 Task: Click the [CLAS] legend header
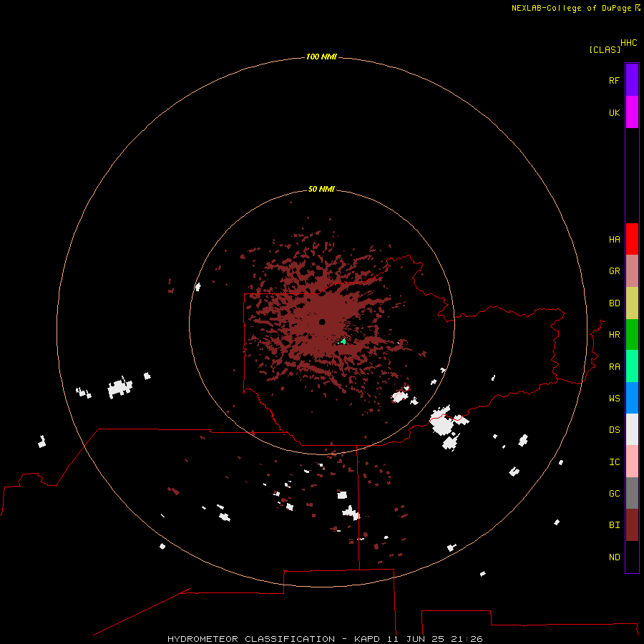click(605, 49)
